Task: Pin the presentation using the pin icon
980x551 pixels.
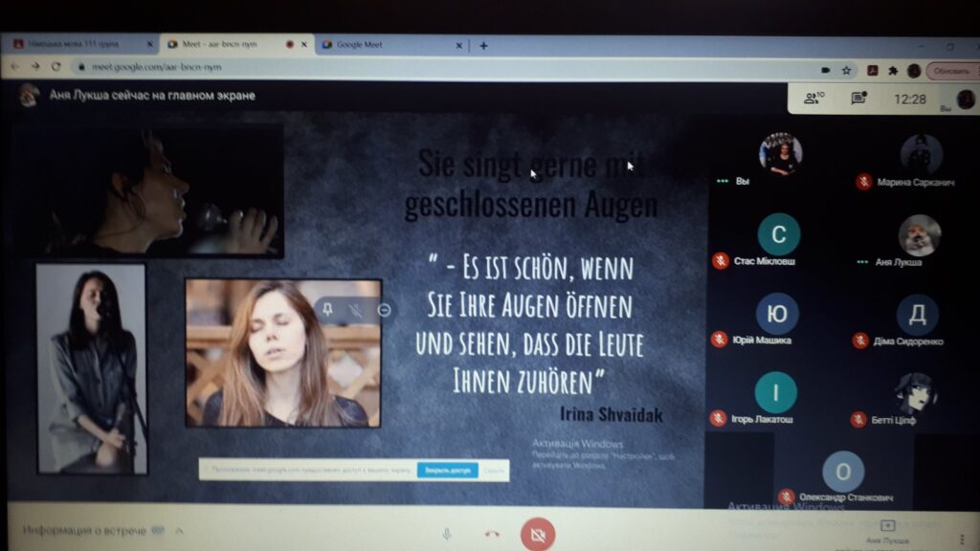Action: pos(328,310)
